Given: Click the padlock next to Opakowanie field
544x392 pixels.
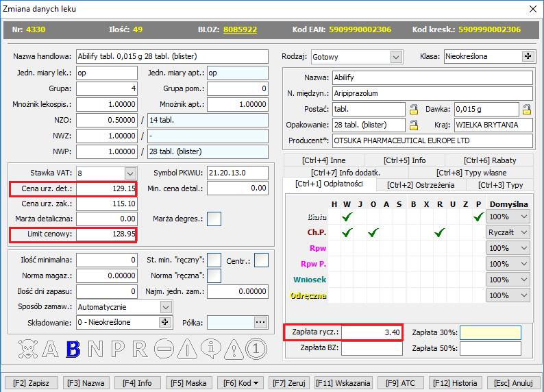Looking at the screenshot, I should [x=414, y=125].
